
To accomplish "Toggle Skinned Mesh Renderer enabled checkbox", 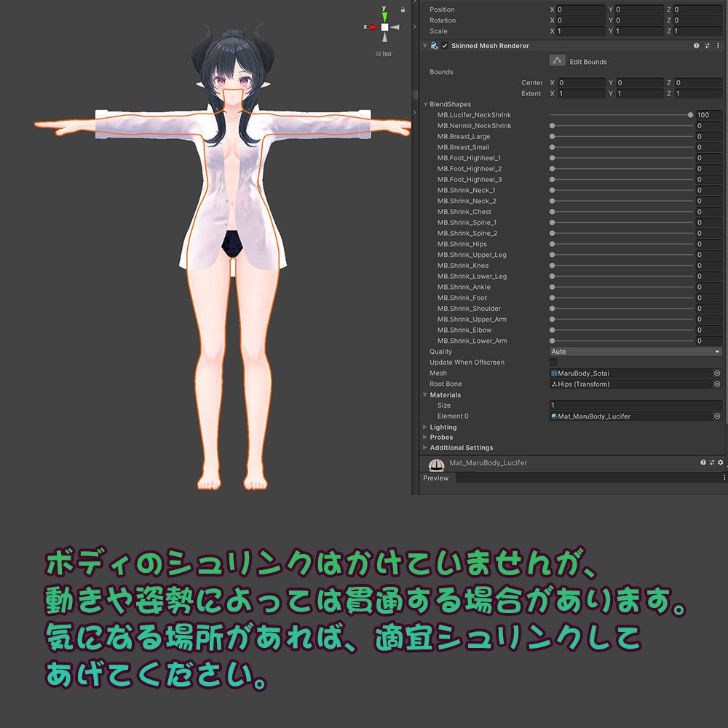I will coord(445,45).
